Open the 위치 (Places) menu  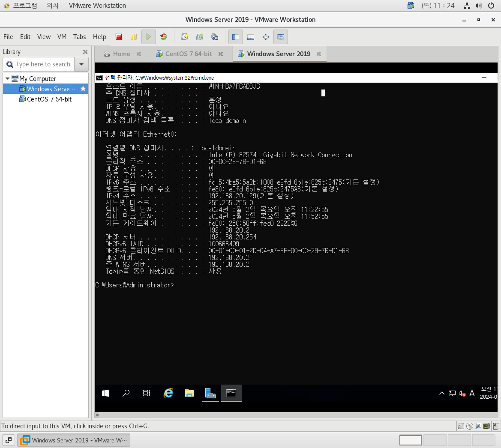coord(53,6)
